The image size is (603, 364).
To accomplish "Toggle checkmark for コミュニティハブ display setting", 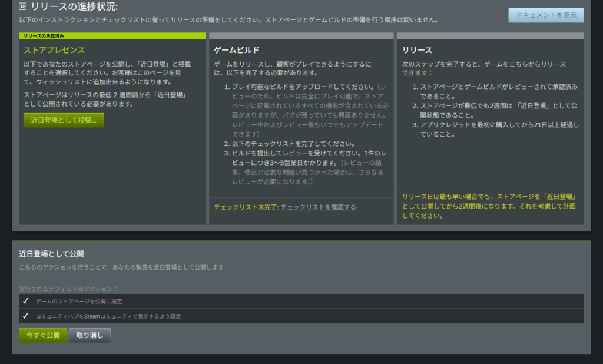I will pyautogui.click(x=25, y=316).
